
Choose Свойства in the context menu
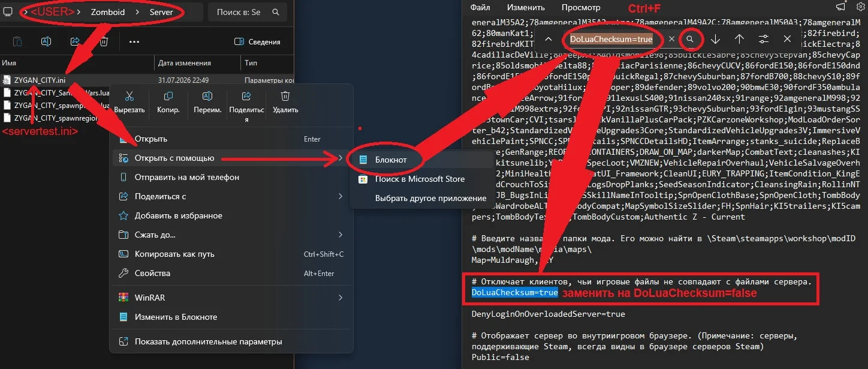pos(231,273)
